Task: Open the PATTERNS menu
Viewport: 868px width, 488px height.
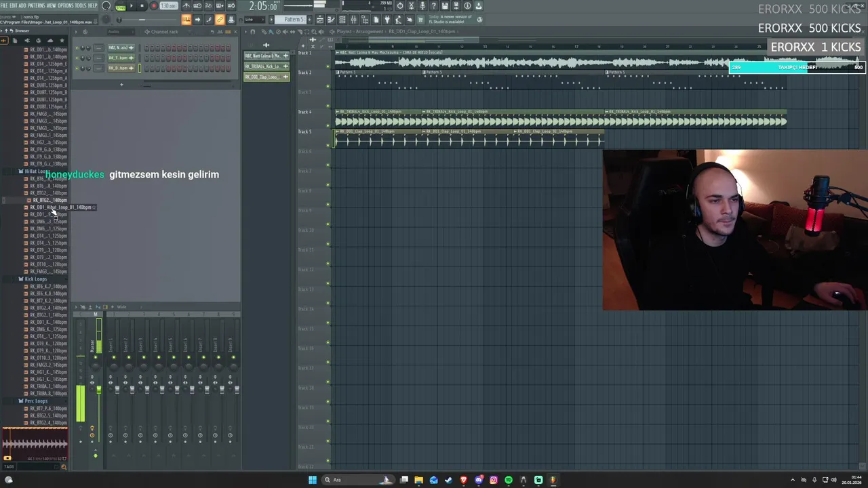Action: [37, 5]
